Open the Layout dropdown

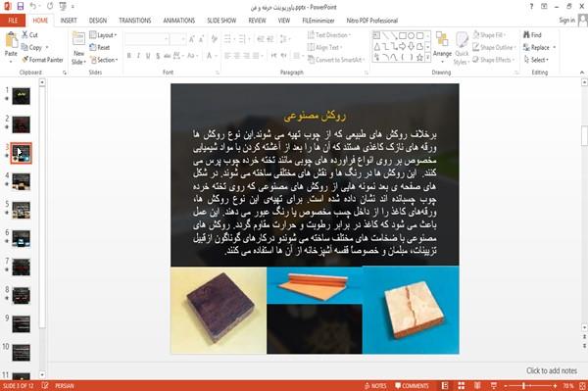click(x=103, y=35)
